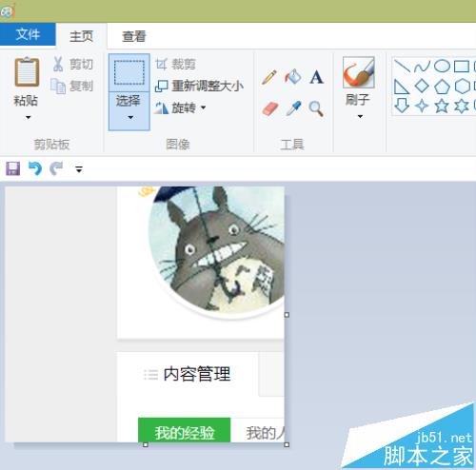Viewport: 476px width, 470px height.
Task: Select the rectangular selection tool icon
Action: (129, 72)
